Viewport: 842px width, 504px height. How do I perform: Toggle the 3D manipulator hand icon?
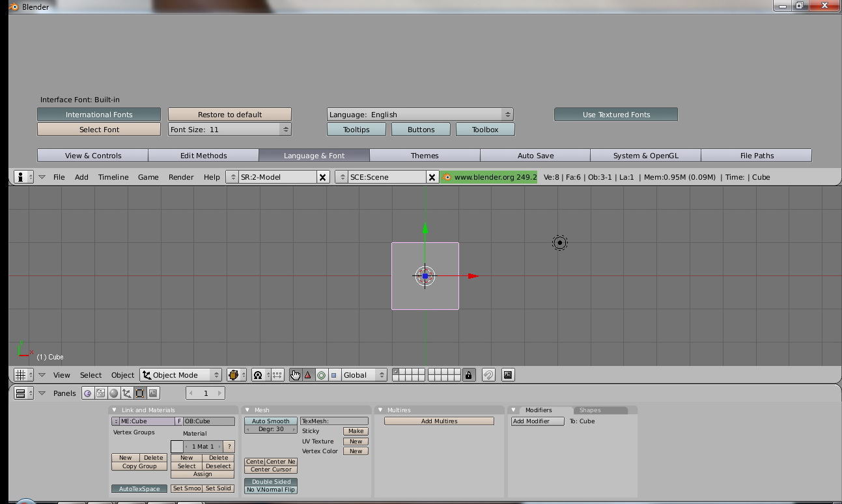296,375
